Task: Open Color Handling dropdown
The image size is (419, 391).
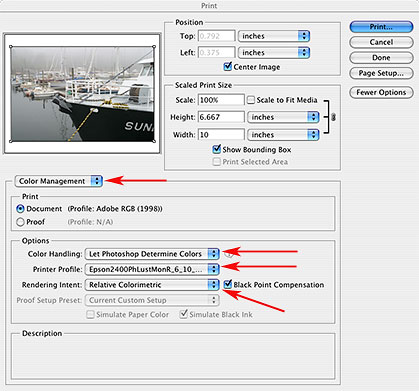Action: pyautogui.click(x=152, y=254)
